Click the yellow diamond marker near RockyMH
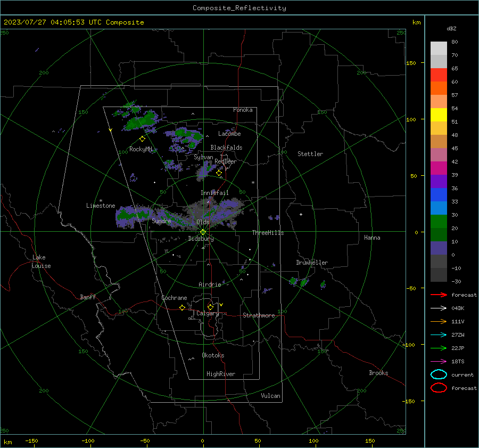 click(142, 139)
